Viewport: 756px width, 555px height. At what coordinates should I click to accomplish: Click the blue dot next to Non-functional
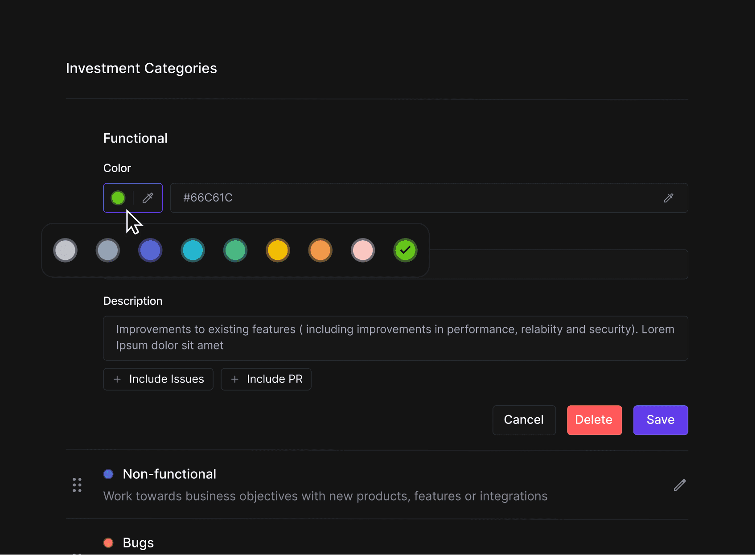point(108,474)
